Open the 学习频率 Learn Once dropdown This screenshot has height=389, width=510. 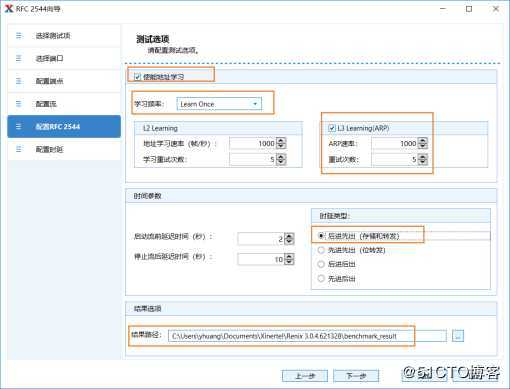[219, 104]
